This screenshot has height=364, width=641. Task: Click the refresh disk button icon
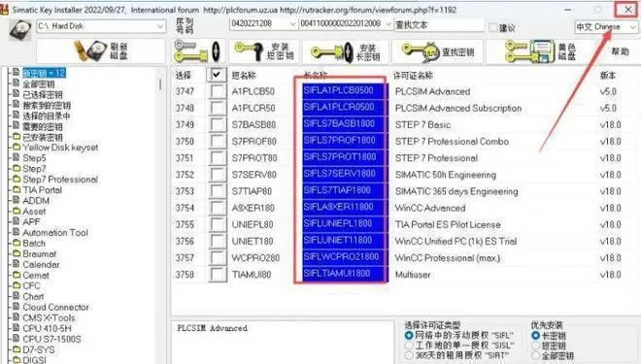(101, 51)
